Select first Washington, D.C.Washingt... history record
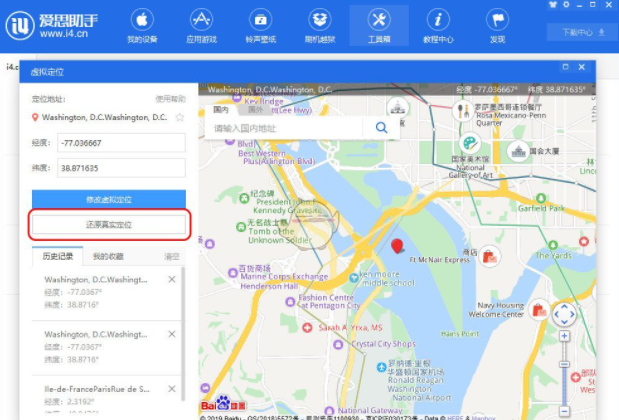This screenshot has width=619, height=420. tap(106, 292)
